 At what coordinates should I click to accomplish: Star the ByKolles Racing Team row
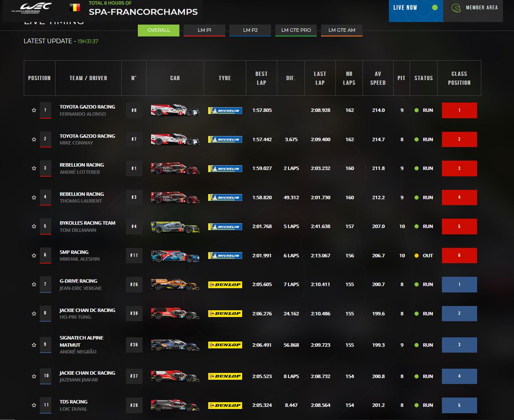(34, 226)
